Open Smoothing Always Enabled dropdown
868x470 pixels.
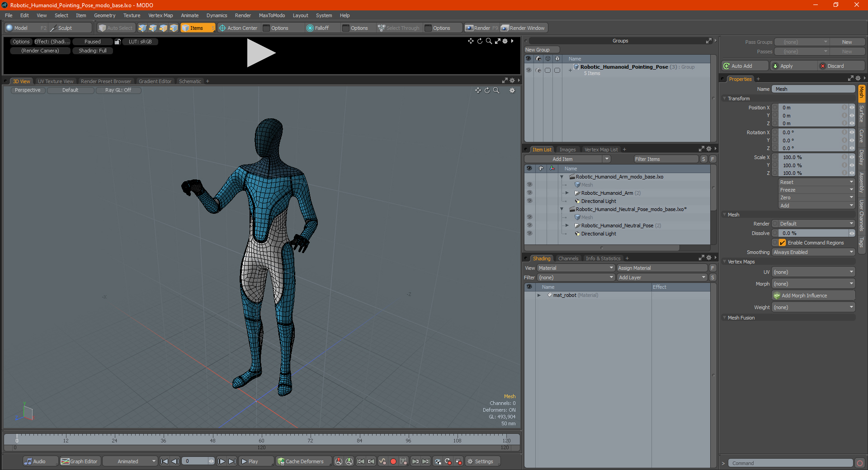coord(813,252)
